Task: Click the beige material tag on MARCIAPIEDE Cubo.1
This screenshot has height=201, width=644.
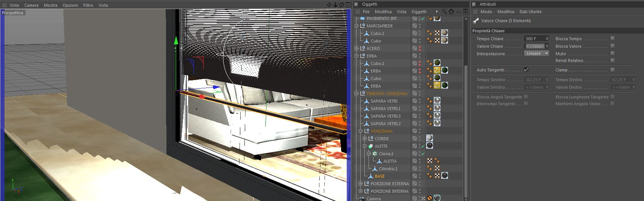Action: coord(445,33)
